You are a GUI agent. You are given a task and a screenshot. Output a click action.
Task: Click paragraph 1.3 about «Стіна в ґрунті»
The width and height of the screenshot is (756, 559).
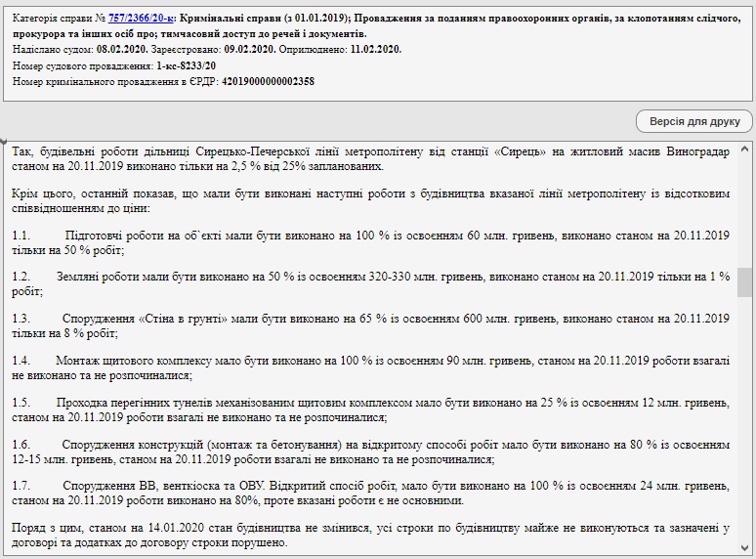[371, 325]
